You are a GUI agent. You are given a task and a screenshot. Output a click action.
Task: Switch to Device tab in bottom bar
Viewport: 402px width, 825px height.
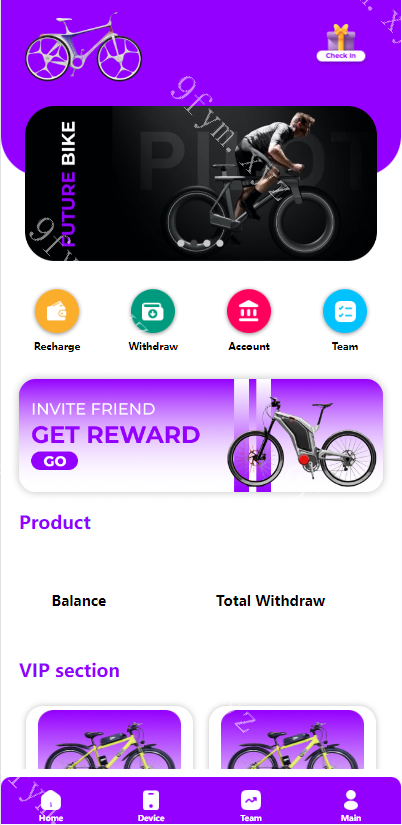151,806
